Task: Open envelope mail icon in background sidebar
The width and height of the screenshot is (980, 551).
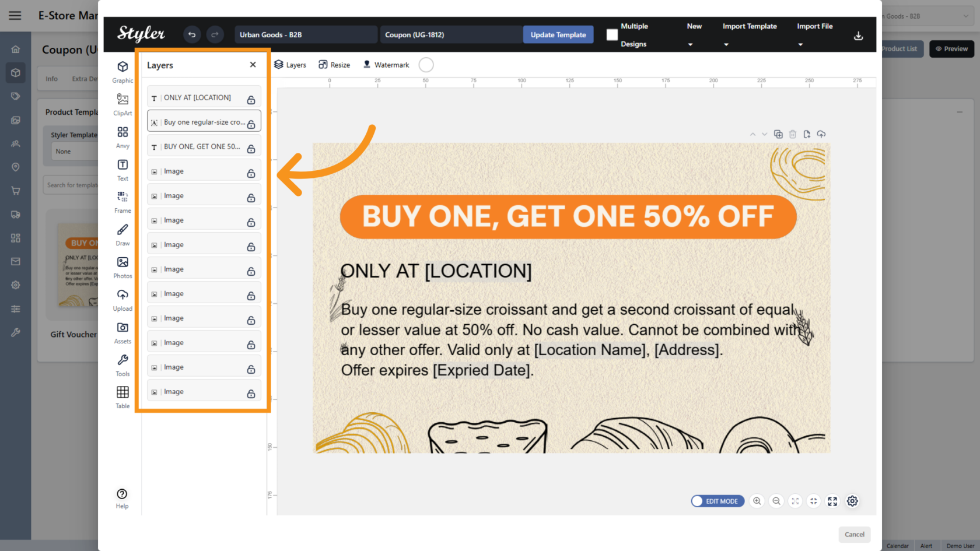Action: point(16,261)
